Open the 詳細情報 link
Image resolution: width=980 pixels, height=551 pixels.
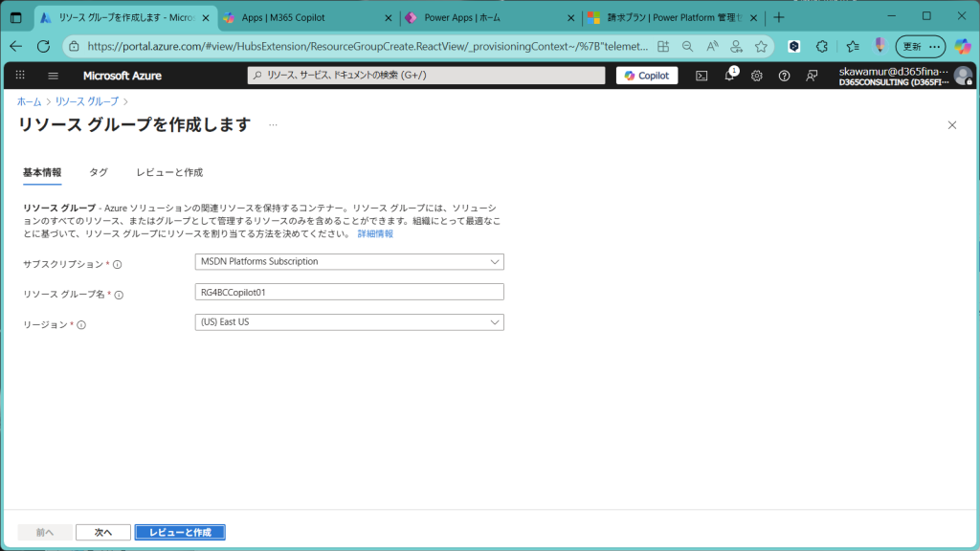pyautogui.click(x=375, y=233)
